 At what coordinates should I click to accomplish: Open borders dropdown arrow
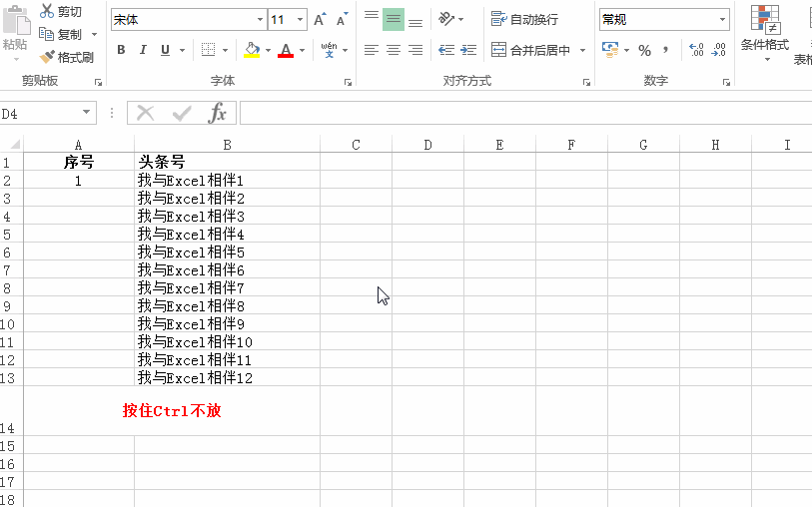click(226, 50)
